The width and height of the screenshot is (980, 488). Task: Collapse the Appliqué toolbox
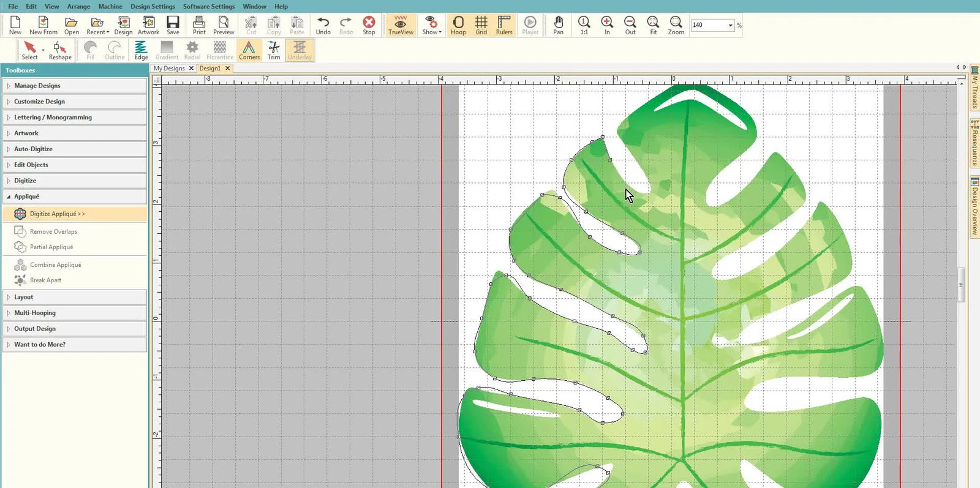tap(75, 197)
